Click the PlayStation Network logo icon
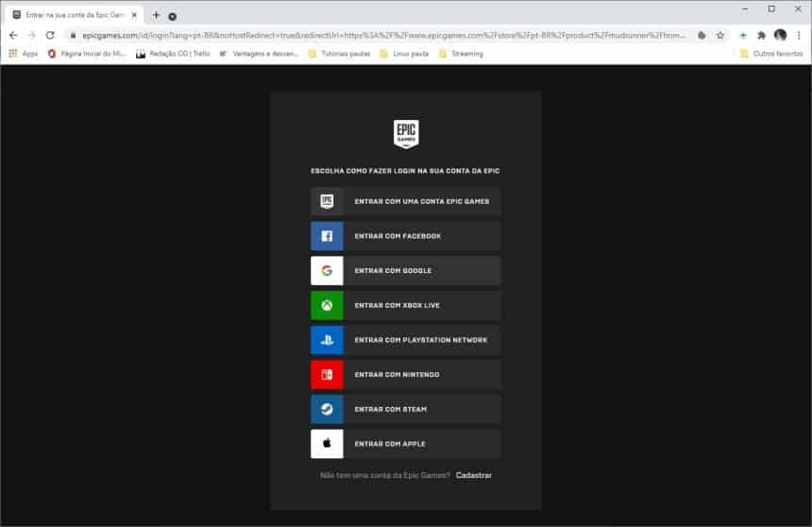 [x=327, y=340]
